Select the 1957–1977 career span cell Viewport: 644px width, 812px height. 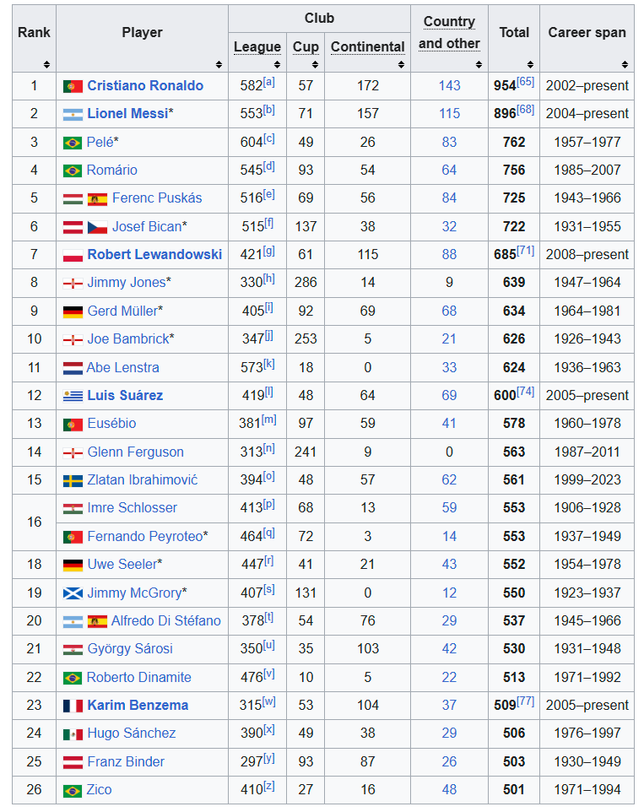[x=587, y=143]
